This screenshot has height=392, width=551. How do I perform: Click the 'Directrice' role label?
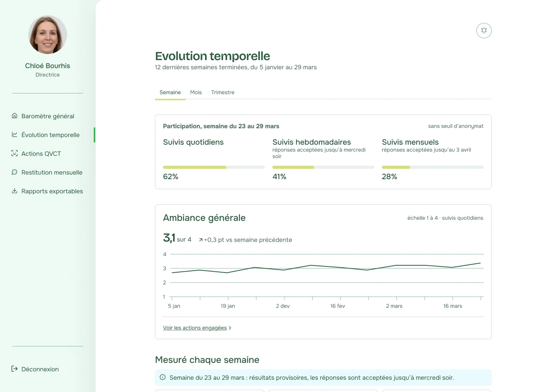pos(47,75)
